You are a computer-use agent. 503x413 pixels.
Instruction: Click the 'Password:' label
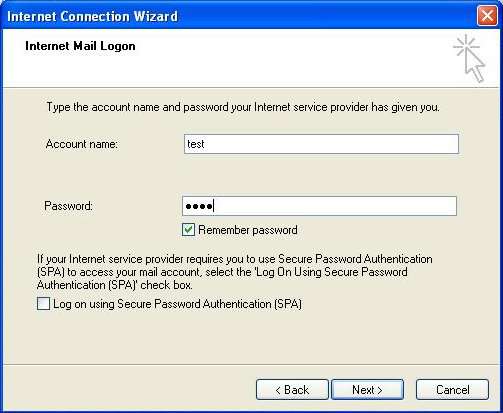pyautogui.click(x=68, y=206)
